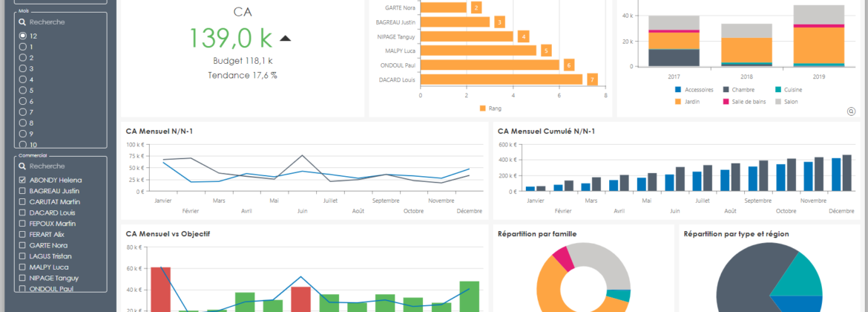868x312 pixels.
Task: Click the 2017 stacked column
Action: (674, 41)
